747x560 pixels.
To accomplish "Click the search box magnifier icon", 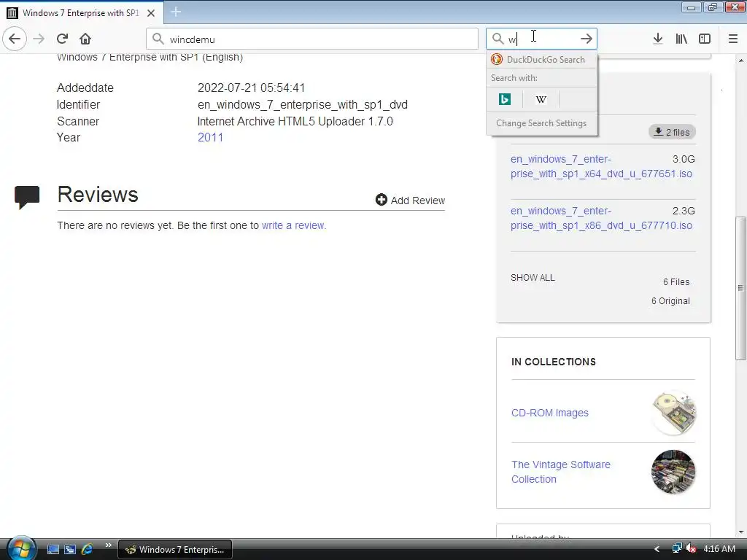I will point(498,39).
